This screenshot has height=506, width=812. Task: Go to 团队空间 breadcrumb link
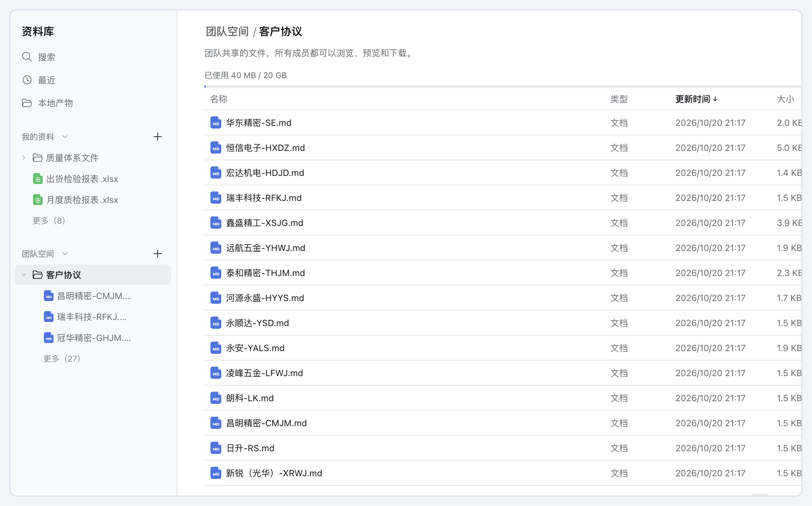coord(227,31)
